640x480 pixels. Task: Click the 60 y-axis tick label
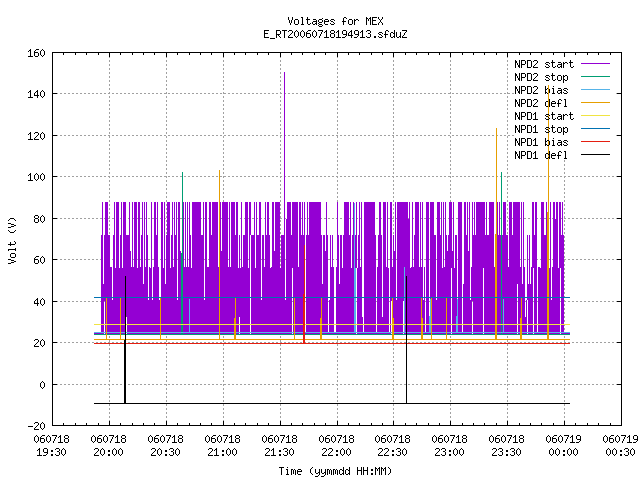tap(39, 260)
